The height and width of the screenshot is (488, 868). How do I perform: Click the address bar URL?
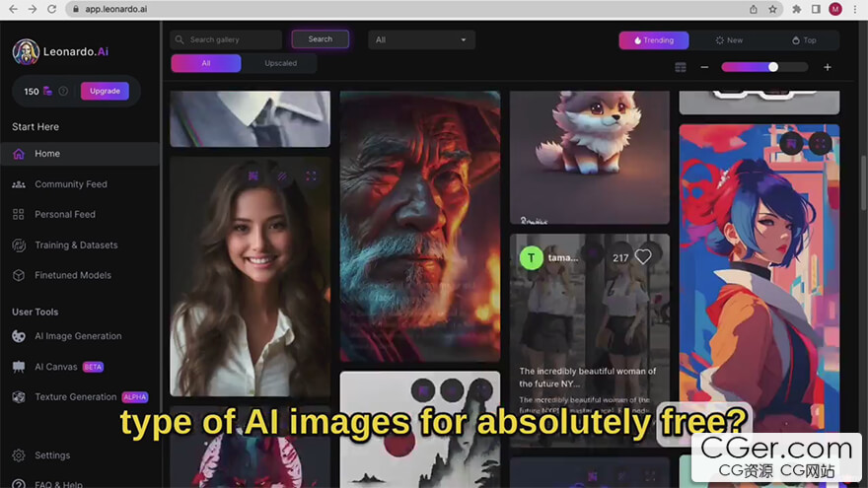[x=115, y=9]
